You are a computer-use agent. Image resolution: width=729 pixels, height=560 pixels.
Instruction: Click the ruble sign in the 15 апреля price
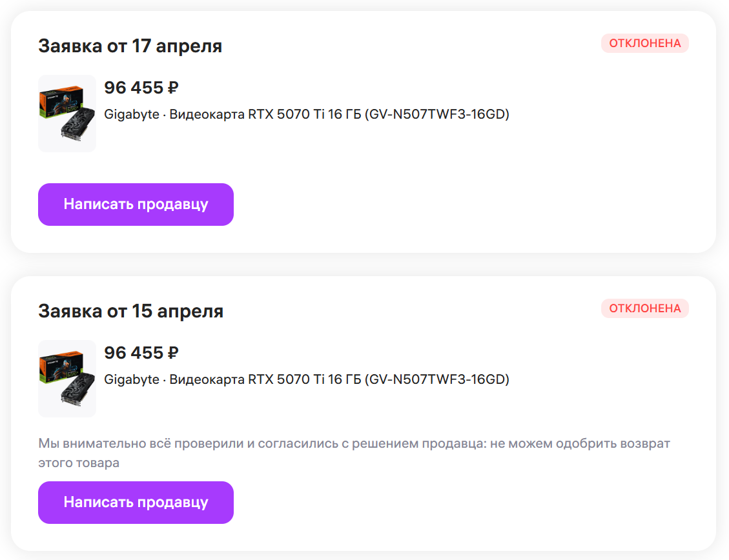pyautogui.click(x=173, y=353)
